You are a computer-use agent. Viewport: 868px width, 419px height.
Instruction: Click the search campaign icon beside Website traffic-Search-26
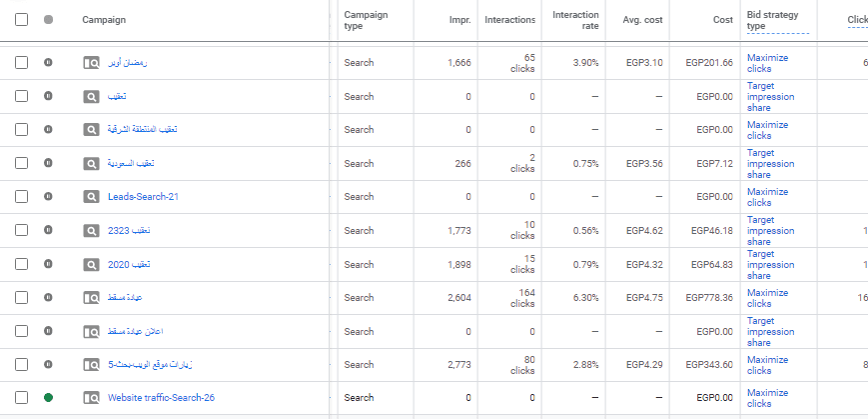click(91, 397)
